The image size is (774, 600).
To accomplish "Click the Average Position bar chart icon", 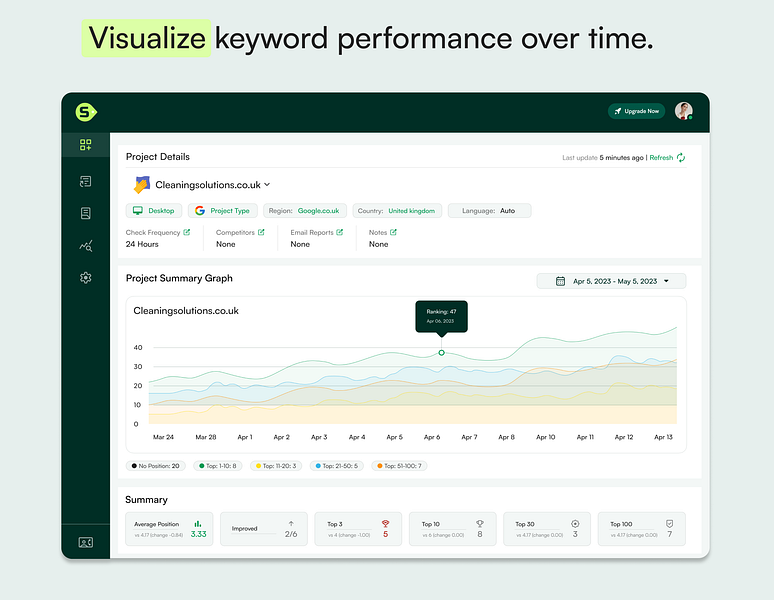I will pyautogui.click(x=198, y=524).
